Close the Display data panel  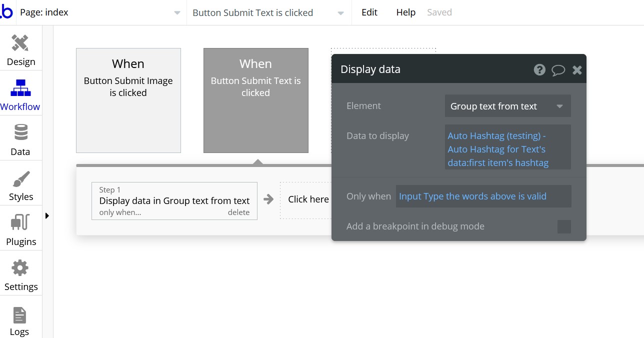[x=577, y=70]
